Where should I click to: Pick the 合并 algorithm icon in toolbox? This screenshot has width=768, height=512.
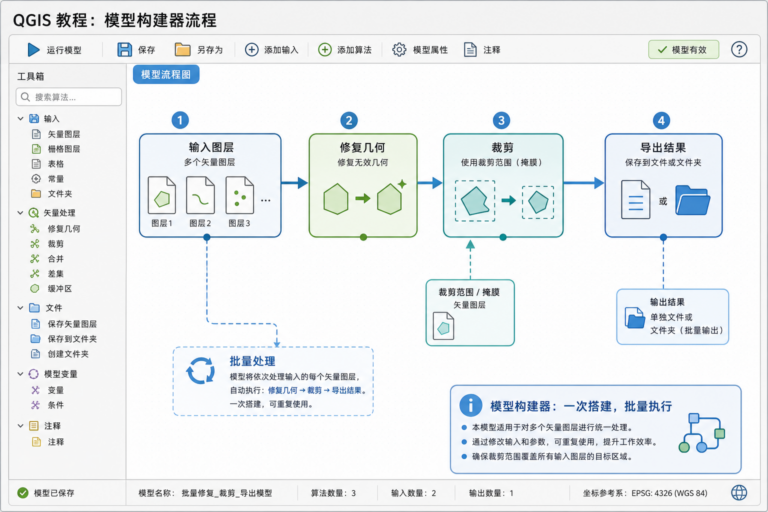point(35,259)
